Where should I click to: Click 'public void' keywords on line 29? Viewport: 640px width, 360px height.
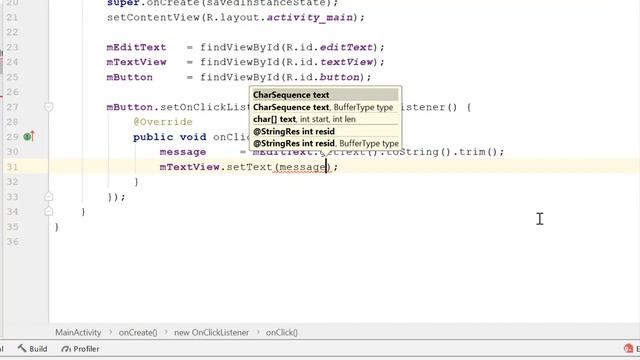169,137
